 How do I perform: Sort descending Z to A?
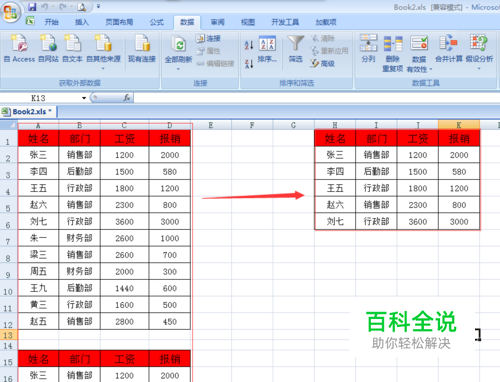tap(249, 63)
